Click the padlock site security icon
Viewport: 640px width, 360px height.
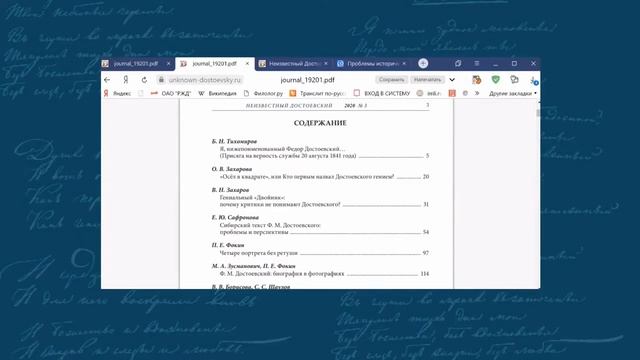(161, 80)
